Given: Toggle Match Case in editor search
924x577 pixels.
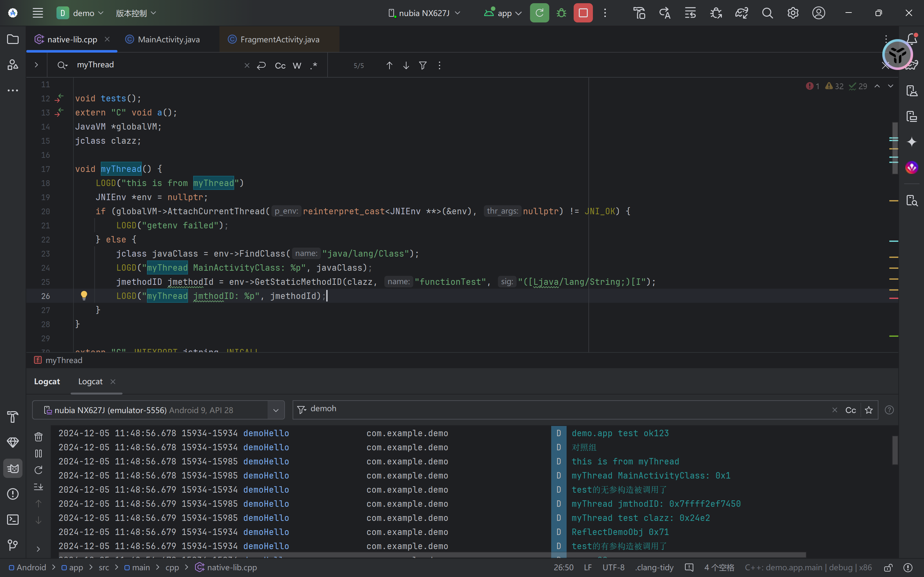Looking at the screenshot, I should pos(280,66).
